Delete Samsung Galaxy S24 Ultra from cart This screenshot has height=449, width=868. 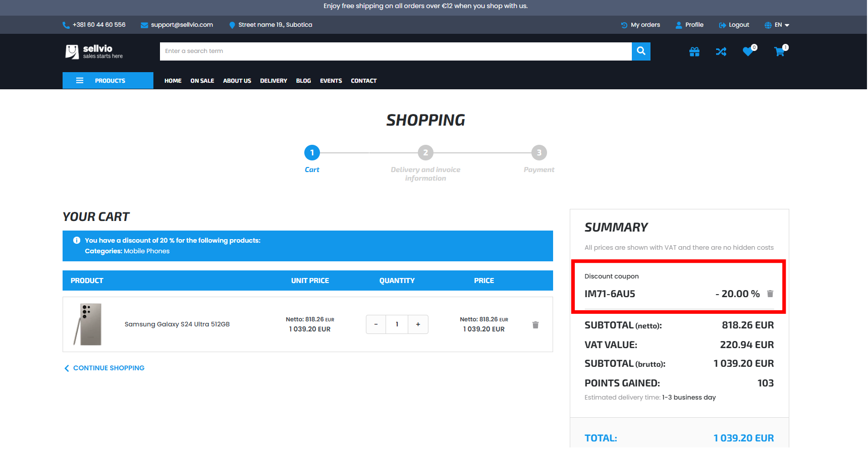coord(535,325)
